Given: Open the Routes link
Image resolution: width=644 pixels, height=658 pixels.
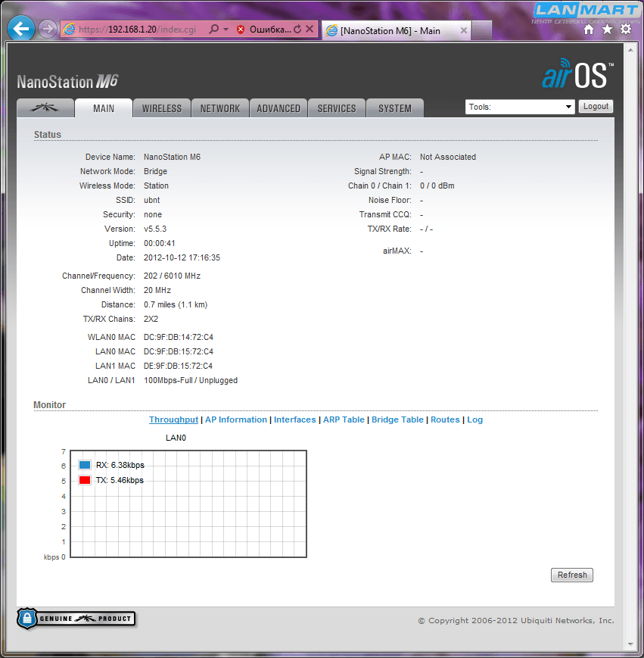Looking at the screenshot, I should [445, 419].
